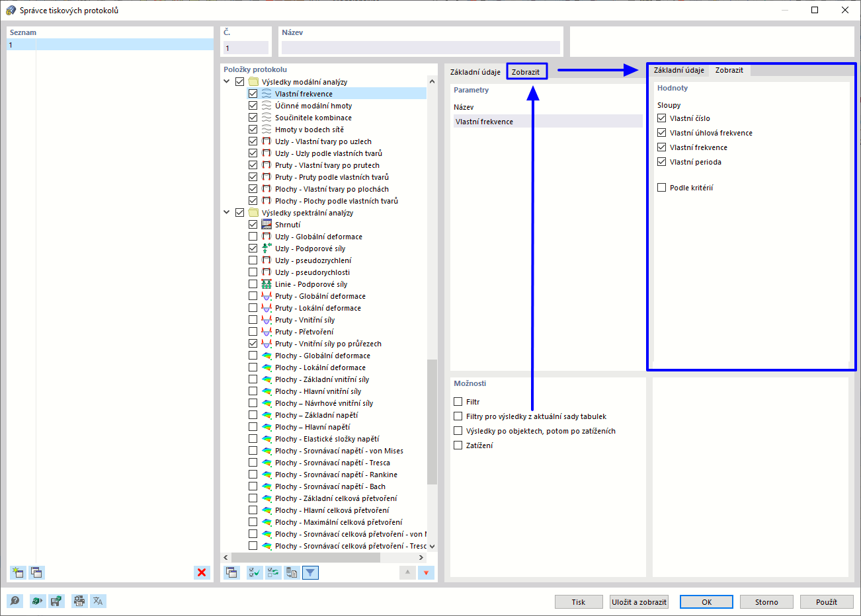The image size is (861, 616).
Task: Select Základní údaje tab above the Hodnoty panel
Action: (x=679, y=70)
